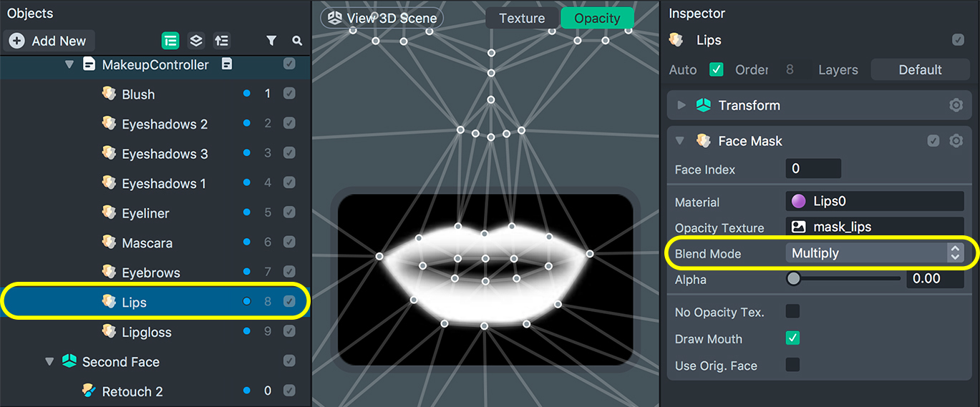Click the Face Mask component icon
This screenshot has width=980, height=407.
(704, 141)
